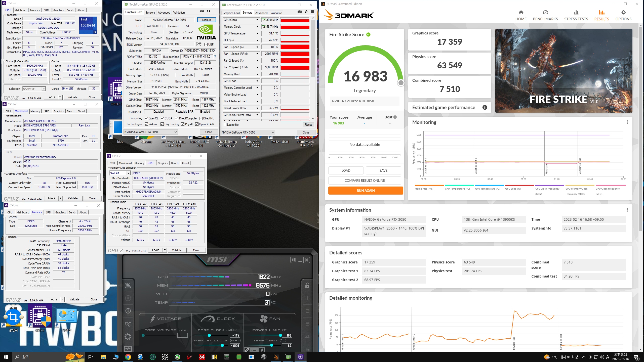Take a GPU-Z Graphics Card screenshot with camera icon
Image resolution: width=644 pixels, height=362 pixels.
202,11
